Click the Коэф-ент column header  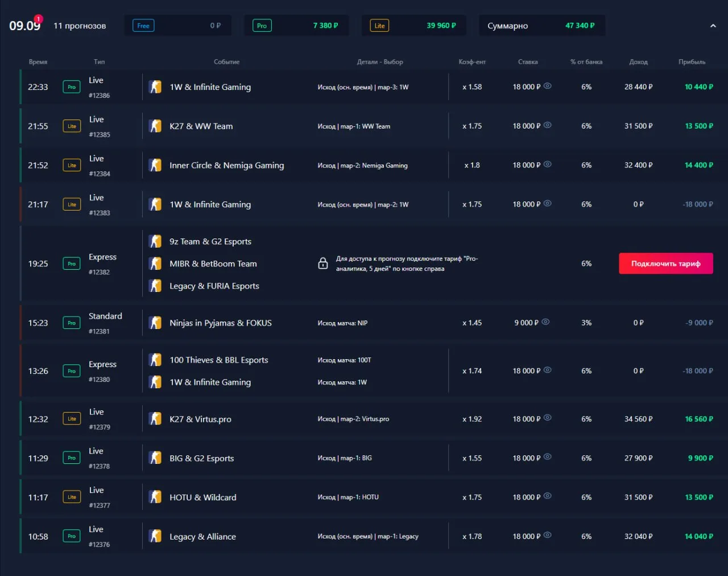coord(472,62)
